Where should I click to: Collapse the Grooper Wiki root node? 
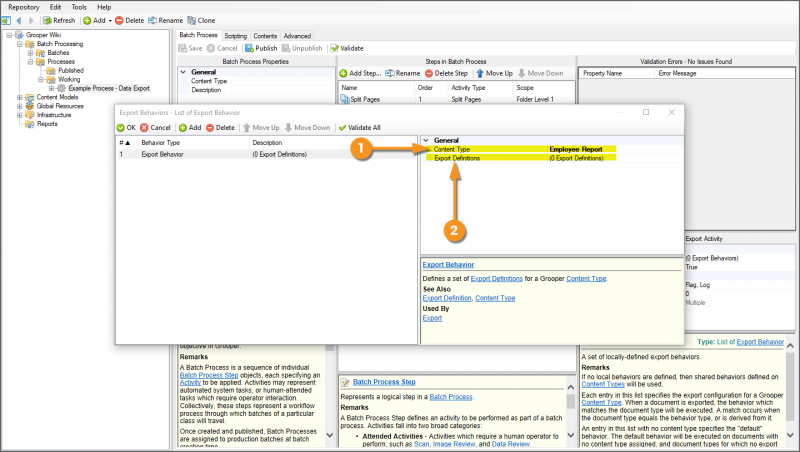pyautogui.click(x=9, y=35)
